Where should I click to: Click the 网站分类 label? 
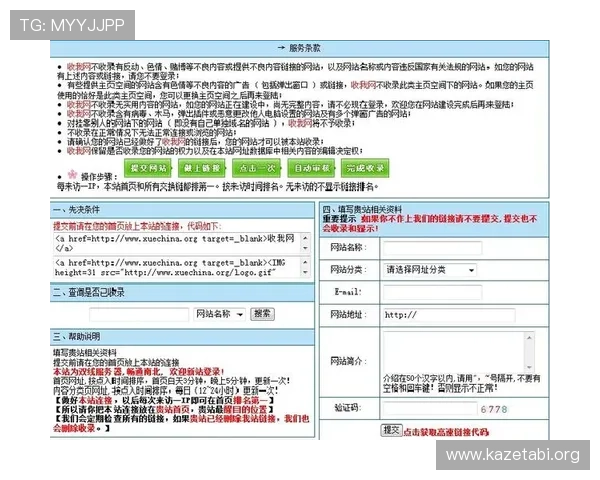coord(349,270)
